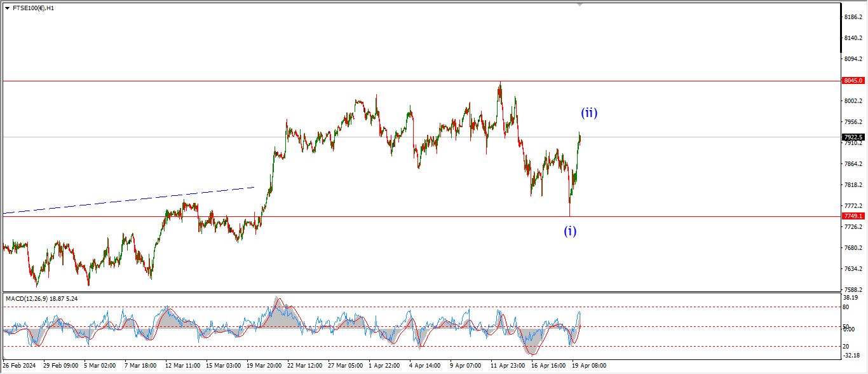This screenshot has height=374, width=868.
Task: Click the 19 Apr 08:00 time axis label
Action: 588,366
